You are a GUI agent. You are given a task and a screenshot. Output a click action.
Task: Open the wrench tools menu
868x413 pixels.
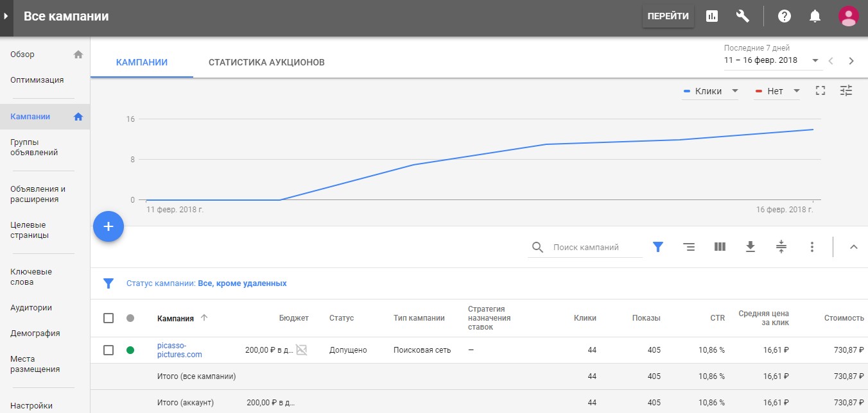pyautogui.click(x=743, y=16)
